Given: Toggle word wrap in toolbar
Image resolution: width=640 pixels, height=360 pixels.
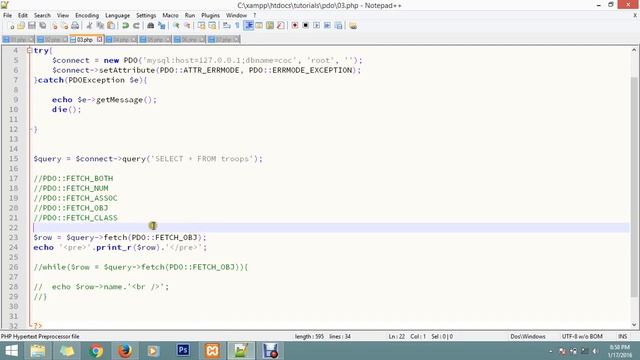Looking at the screenshot, I should tap(227, 26).
